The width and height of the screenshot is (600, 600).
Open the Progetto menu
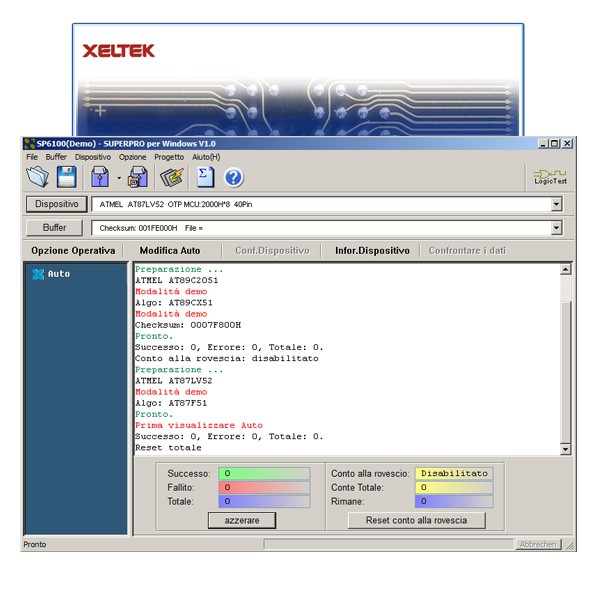(x=169, y=157)
